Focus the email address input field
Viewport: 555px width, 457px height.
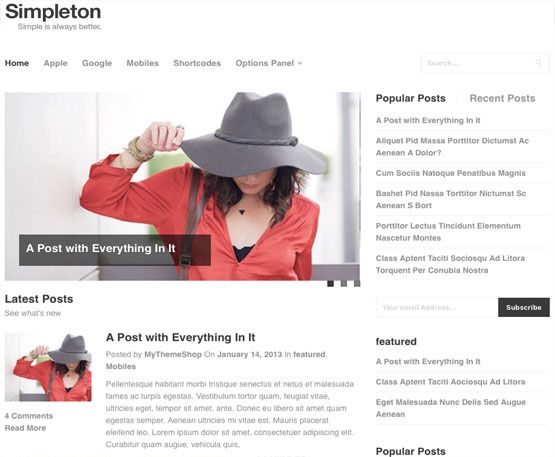click(437, 307)
